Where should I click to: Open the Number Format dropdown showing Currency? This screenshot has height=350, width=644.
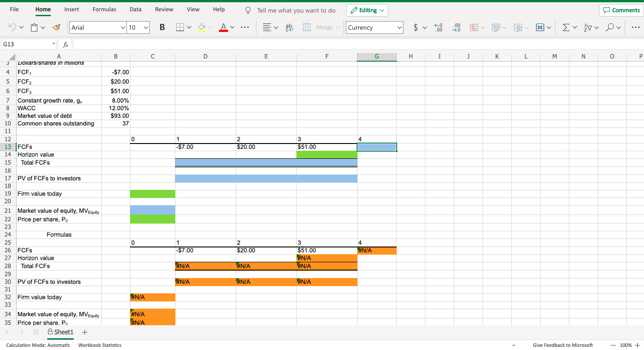374,27
